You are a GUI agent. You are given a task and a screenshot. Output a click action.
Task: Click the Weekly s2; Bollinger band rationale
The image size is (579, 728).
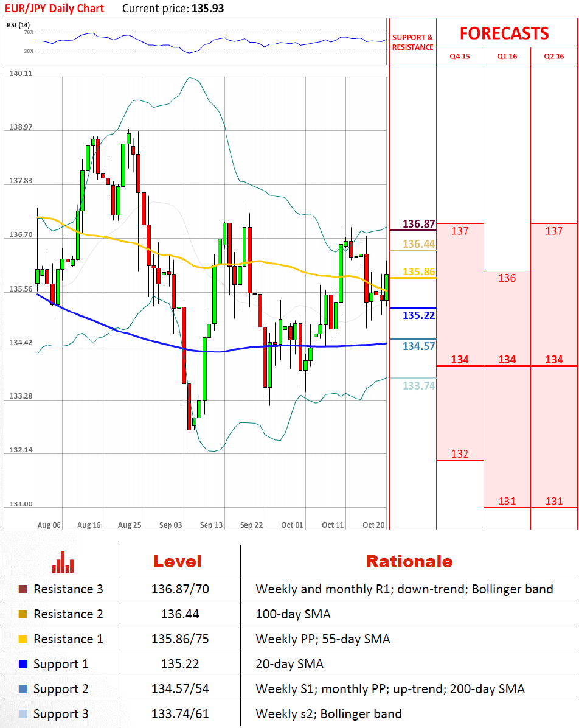point(329,714)
